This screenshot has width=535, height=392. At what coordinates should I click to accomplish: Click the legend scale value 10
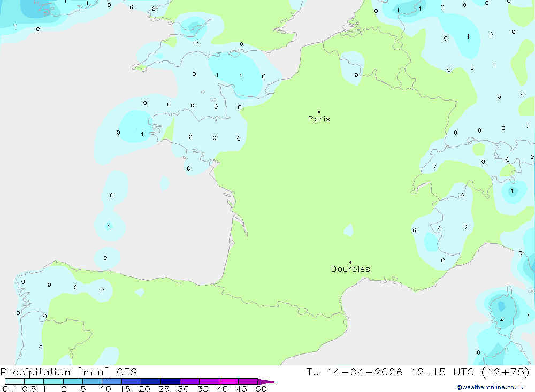[106, 389]
